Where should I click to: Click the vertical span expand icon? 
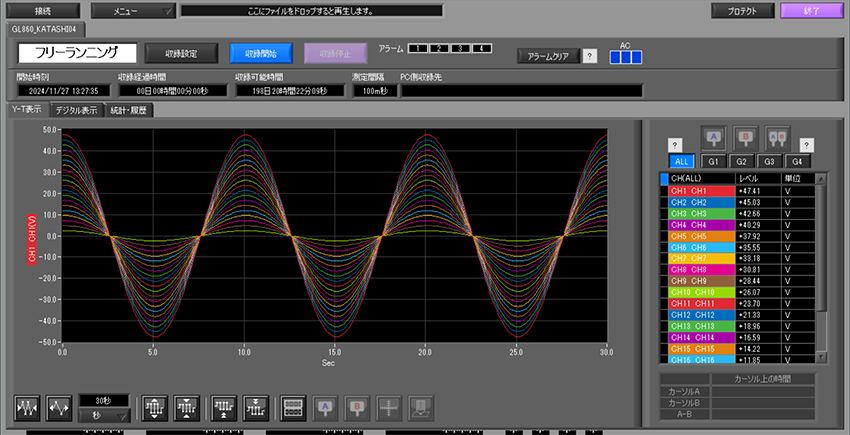[156, 407]
